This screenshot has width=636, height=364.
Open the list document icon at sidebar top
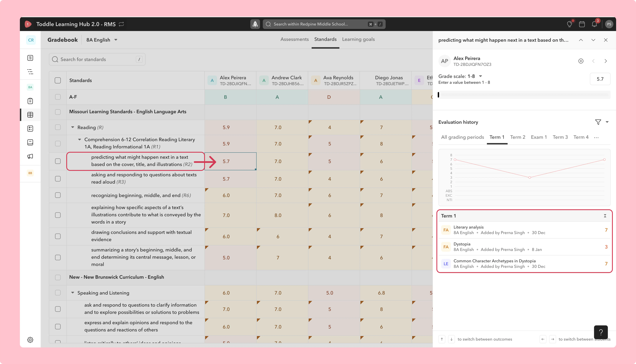[30, 58]
